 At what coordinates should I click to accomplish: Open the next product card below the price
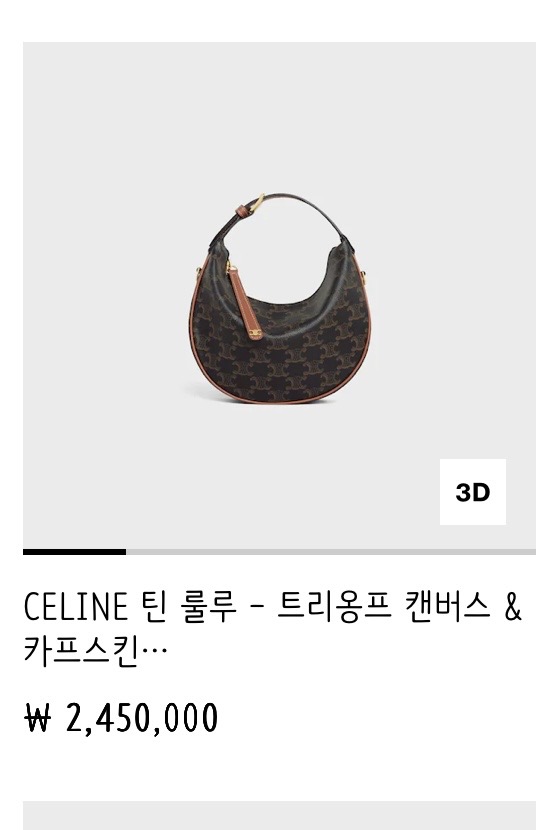click(x=279, y=815)
